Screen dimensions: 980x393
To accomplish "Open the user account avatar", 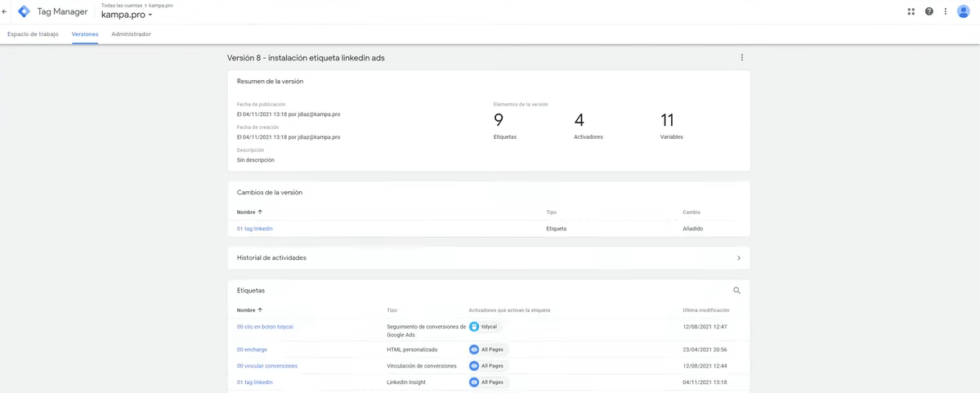I will [963, 11].
